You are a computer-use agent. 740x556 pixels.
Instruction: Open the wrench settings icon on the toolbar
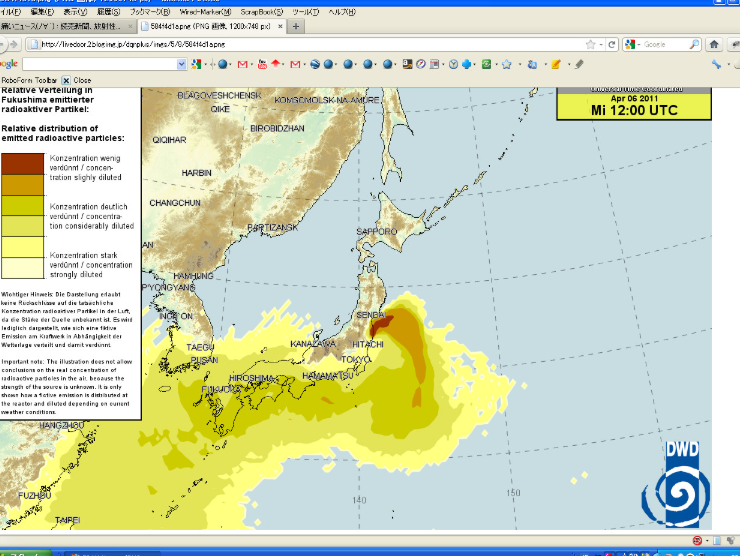click(717, 64)
